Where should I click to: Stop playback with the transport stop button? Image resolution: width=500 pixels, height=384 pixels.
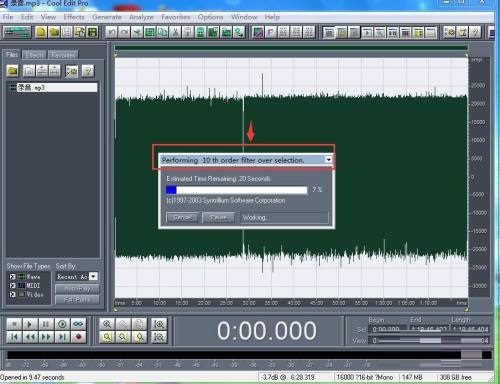pos(14,324)
